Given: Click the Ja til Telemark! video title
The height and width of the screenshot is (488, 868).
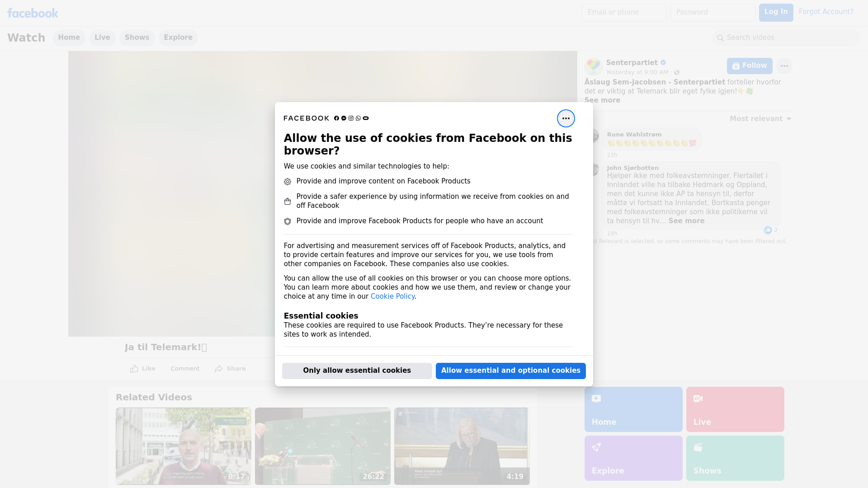Looking at the screenshot, I should click(x=165, y=347).
